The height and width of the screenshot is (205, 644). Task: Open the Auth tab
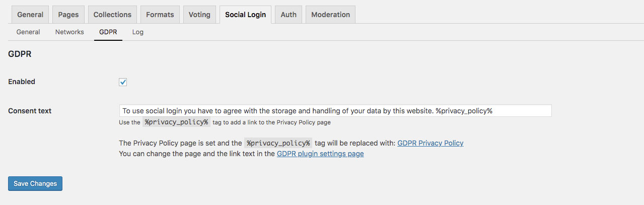289,15
